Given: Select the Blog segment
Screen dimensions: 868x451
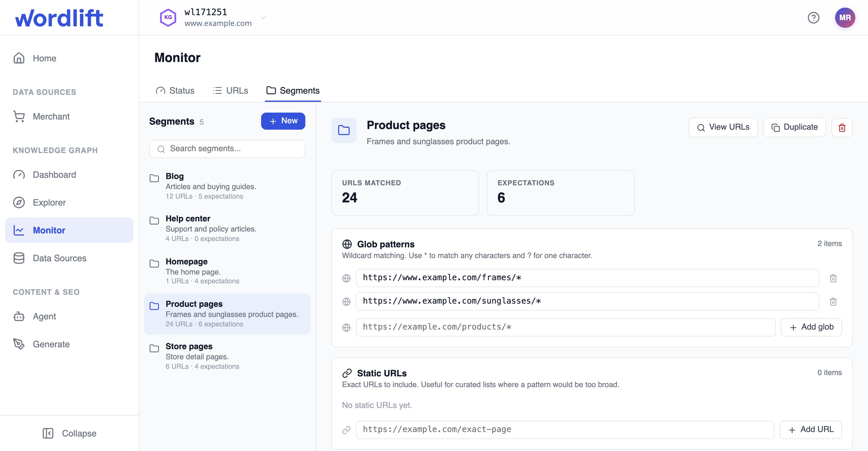Looking at the screenshot, I should (x=227, y=186).
